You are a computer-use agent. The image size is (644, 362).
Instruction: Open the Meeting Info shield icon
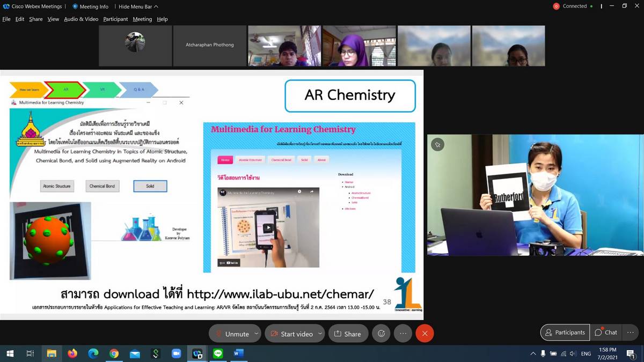76,6
